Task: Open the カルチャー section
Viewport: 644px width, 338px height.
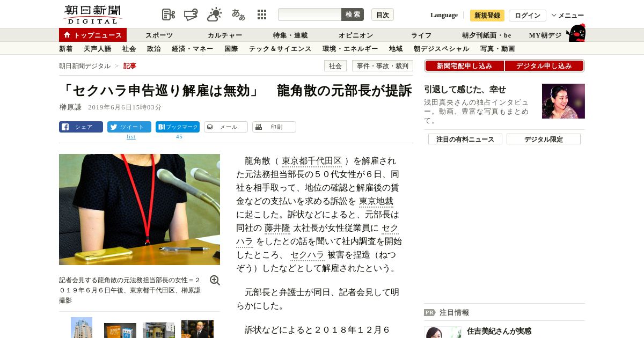Action: (x=225, y=35)
